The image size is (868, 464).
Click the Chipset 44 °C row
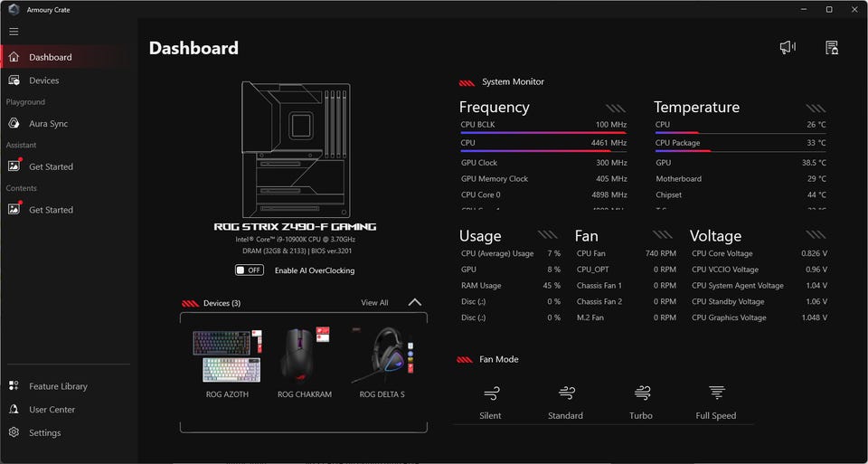point(741,194)
